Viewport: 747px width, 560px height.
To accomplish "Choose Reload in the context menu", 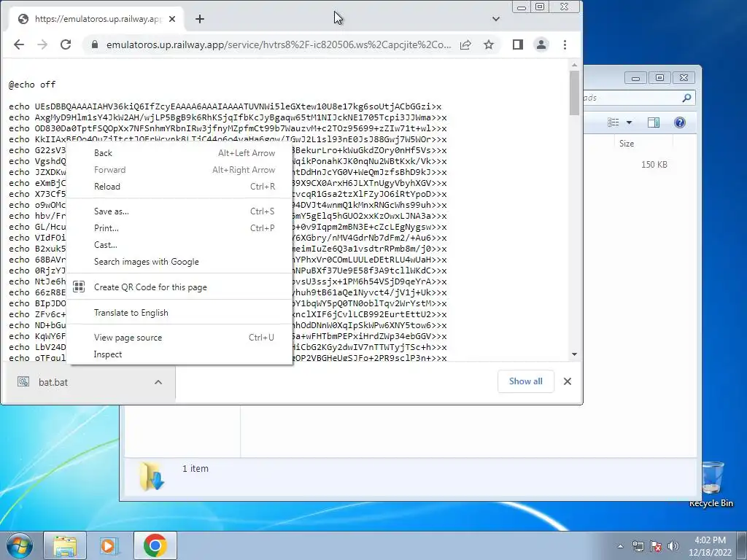I will click(180, 187).
